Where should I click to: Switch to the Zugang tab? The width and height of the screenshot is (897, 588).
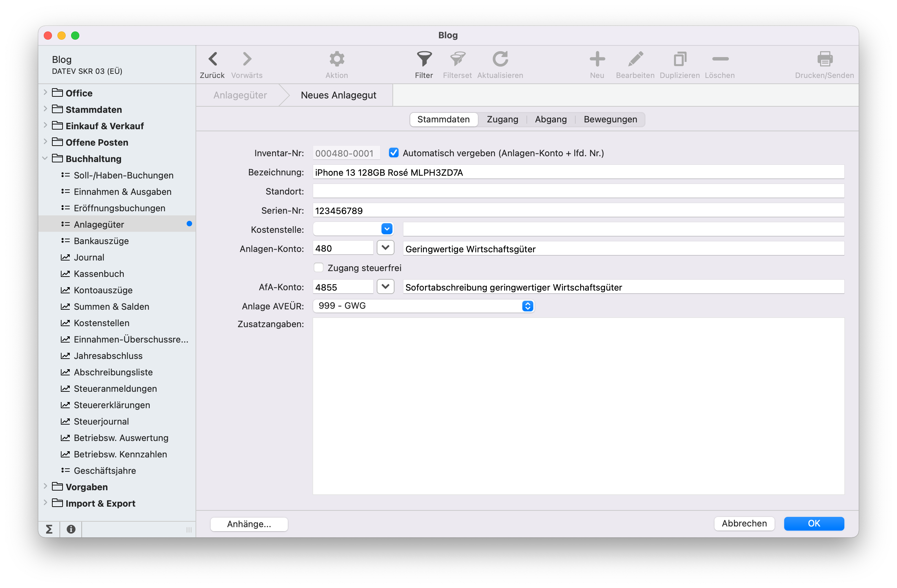(x=503, y=120)
